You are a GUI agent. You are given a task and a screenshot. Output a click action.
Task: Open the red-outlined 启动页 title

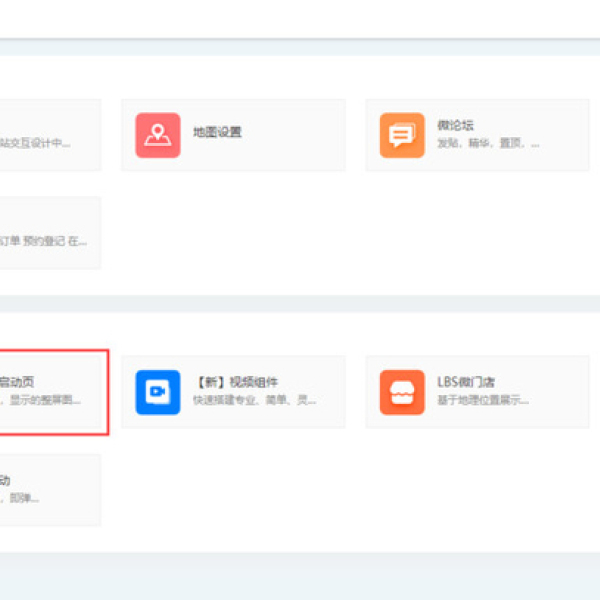pos(20,382)
